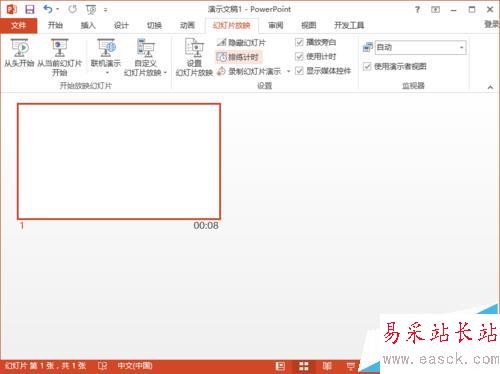Click the monitor icon beside 自动 box

click(367, 47)
